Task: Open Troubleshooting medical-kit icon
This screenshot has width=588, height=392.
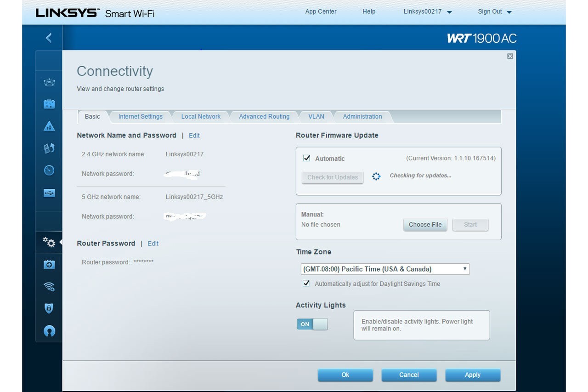Action: click(49, 264)
